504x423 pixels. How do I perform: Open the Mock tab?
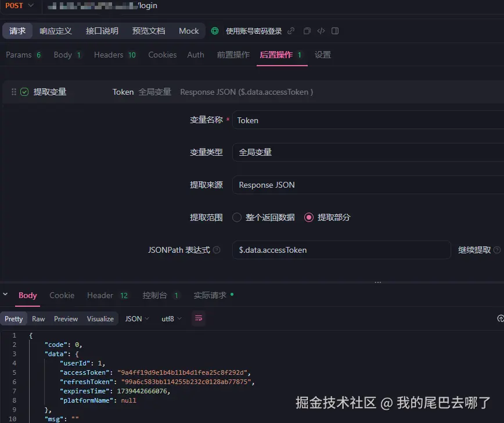189,31
